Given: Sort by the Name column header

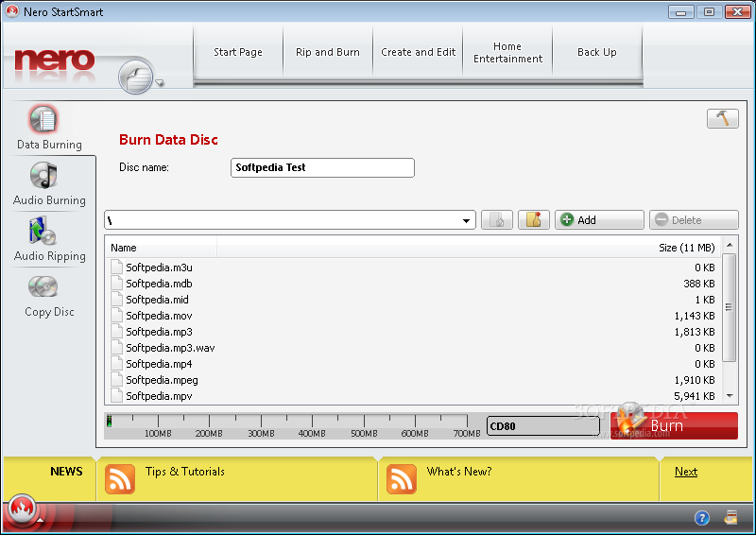Looking at the screenshot, I should tap(161, 248).
